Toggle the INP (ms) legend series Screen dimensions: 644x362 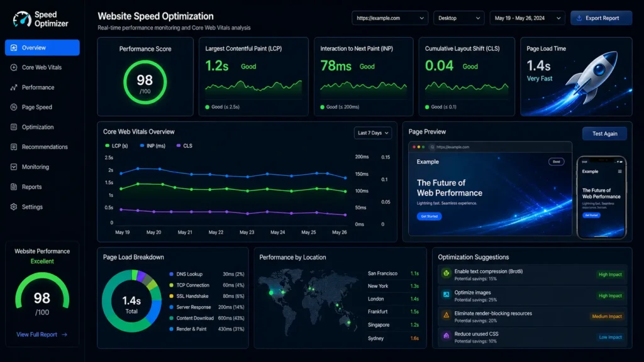coord(152,146)
